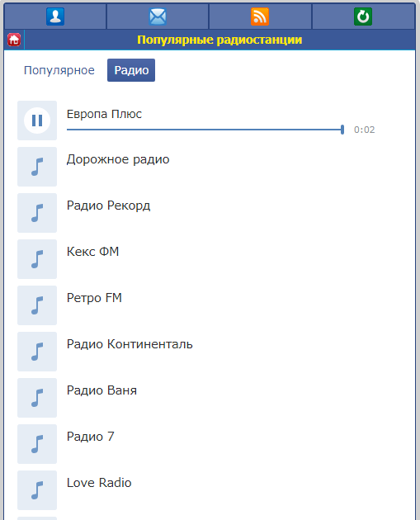Play Радио Континенталь via note icon

(37, 352)
